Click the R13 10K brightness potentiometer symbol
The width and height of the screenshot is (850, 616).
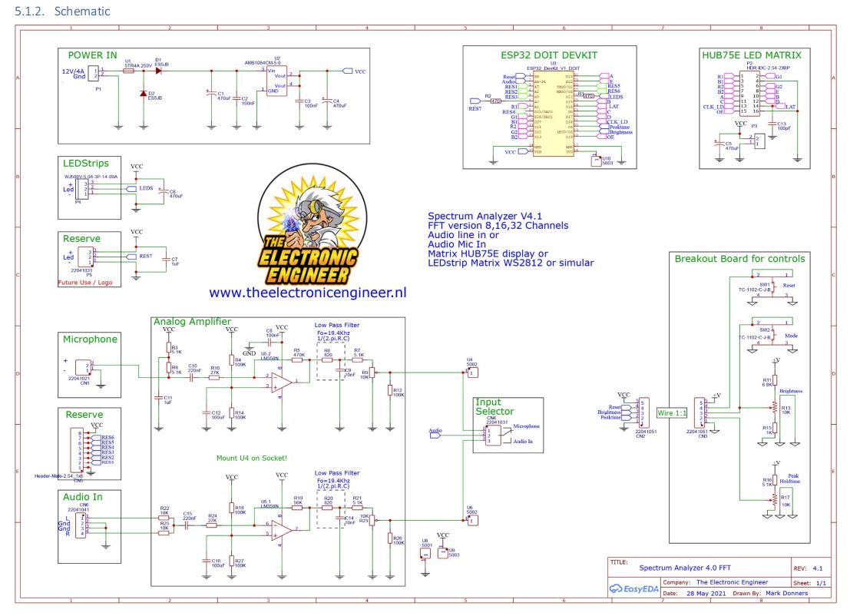pos(776,408)
